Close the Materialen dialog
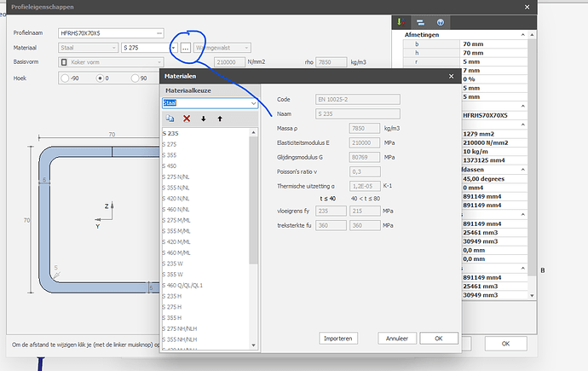The width and height of the screenshot is (588, 371). point(451,76)
